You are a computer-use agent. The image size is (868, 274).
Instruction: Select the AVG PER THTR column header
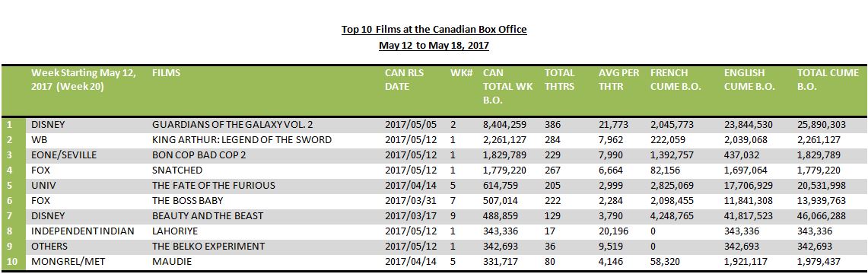click(619, 80)
